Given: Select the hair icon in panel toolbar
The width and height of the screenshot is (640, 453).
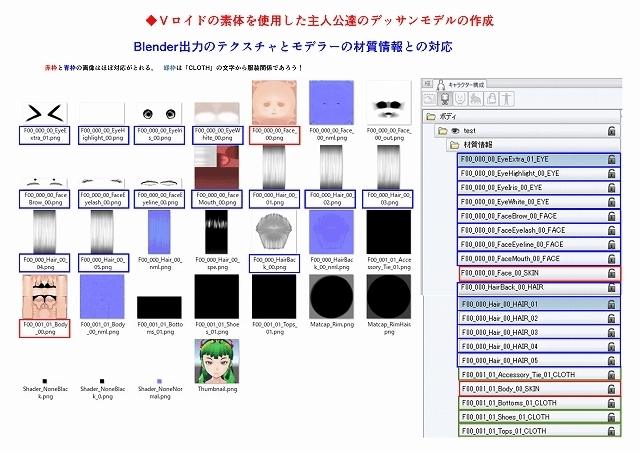Looking at the screenshot, I should coord(476,99).
